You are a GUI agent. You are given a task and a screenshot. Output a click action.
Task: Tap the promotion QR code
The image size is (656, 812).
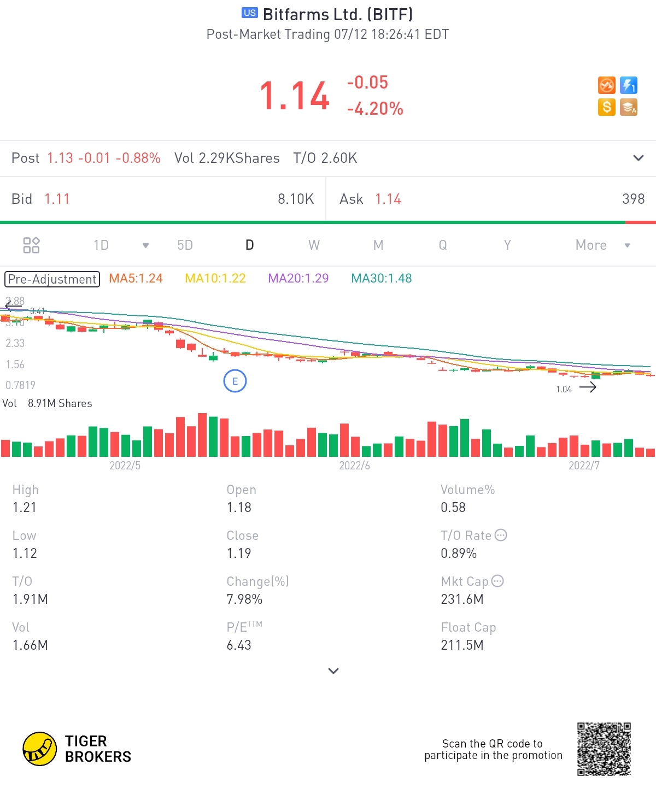click(x=604, y=749)
